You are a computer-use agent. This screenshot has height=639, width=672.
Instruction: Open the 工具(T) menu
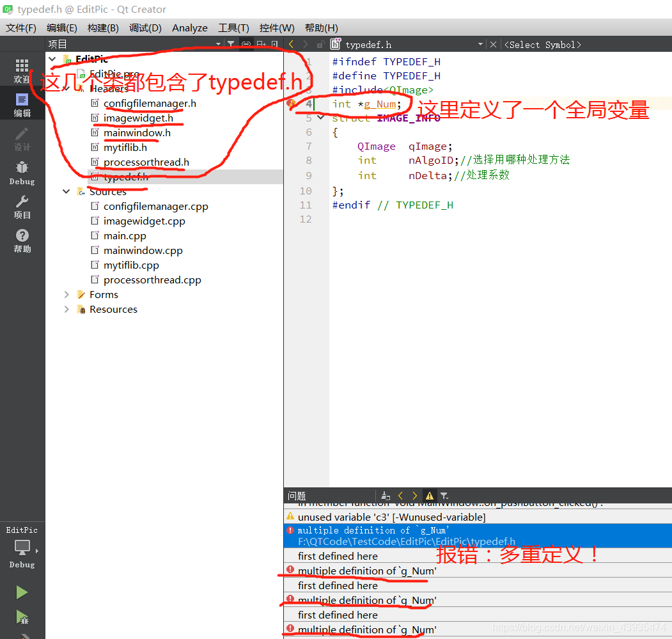point(233,28)
